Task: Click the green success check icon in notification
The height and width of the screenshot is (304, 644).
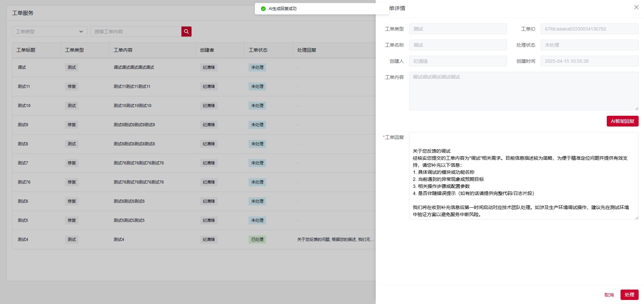Action: pos(263,9)
